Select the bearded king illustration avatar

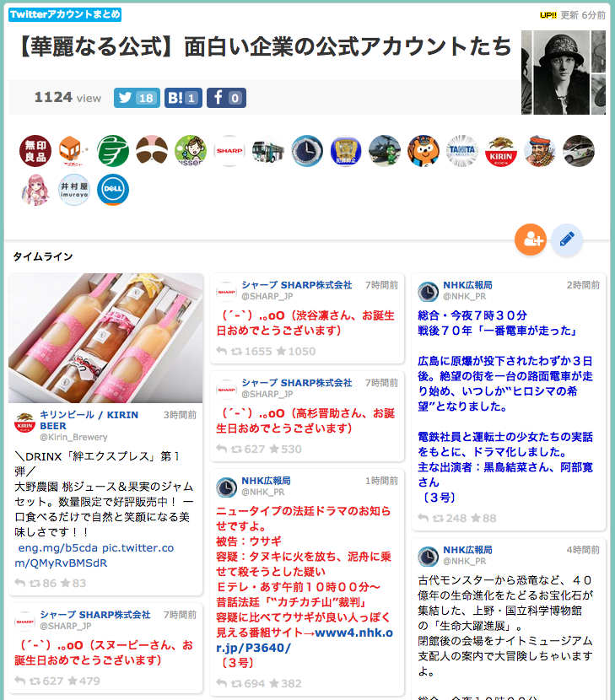point(540,151)
